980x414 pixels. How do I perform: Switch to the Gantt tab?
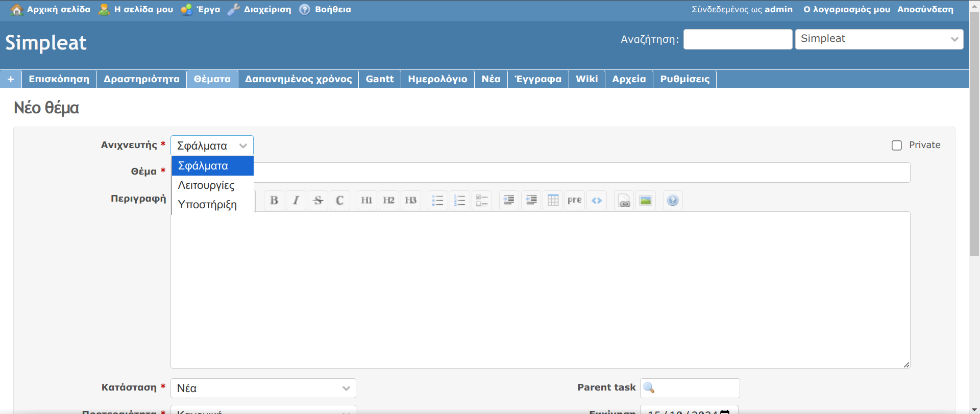[x=380, y=79]
